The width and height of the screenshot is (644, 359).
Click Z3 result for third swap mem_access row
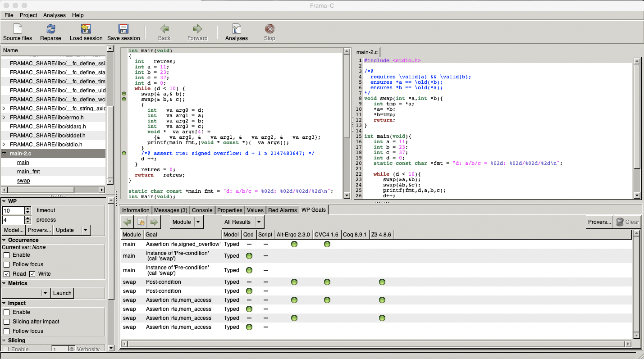382,318
